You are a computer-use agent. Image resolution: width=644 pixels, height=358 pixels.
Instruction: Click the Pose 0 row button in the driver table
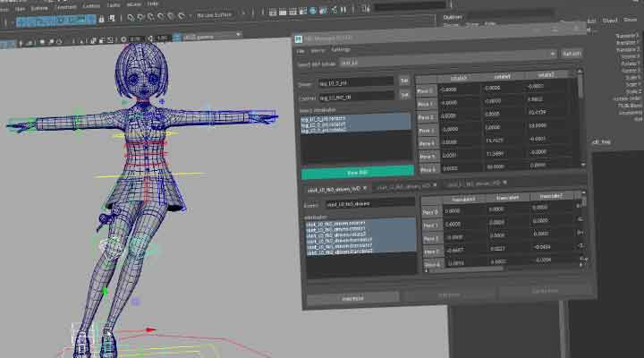(428, 90)
